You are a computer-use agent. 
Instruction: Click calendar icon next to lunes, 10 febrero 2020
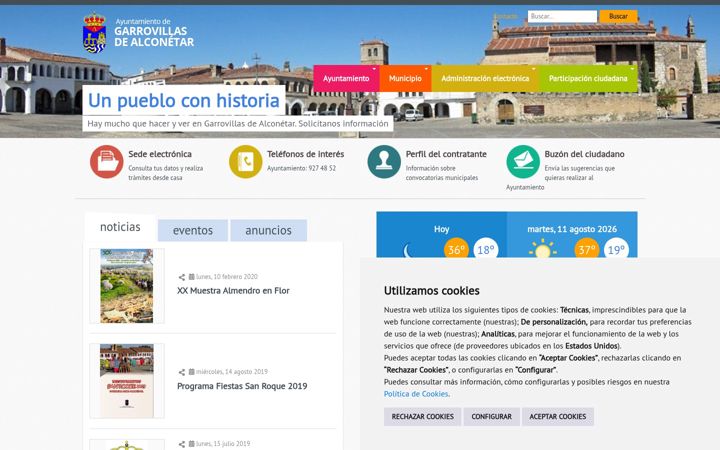pyautogui.click(x=191, y=276)
